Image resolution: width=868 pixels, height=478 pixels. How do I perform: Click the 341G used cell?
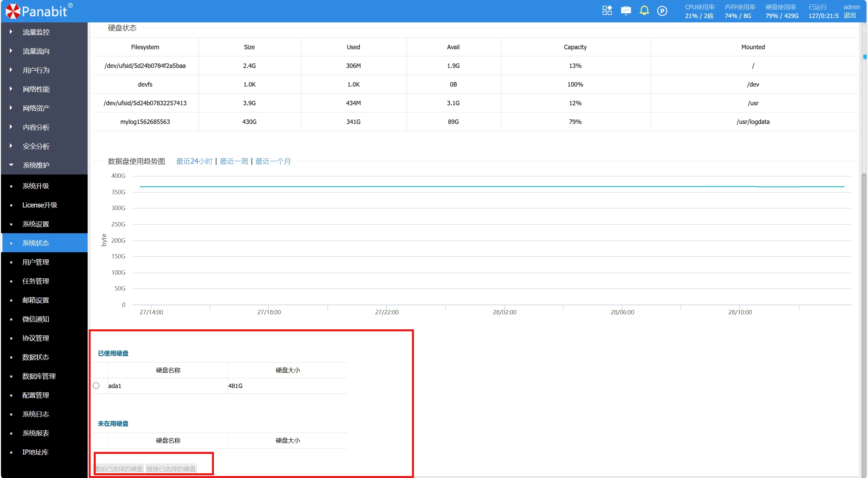(354, 122)
